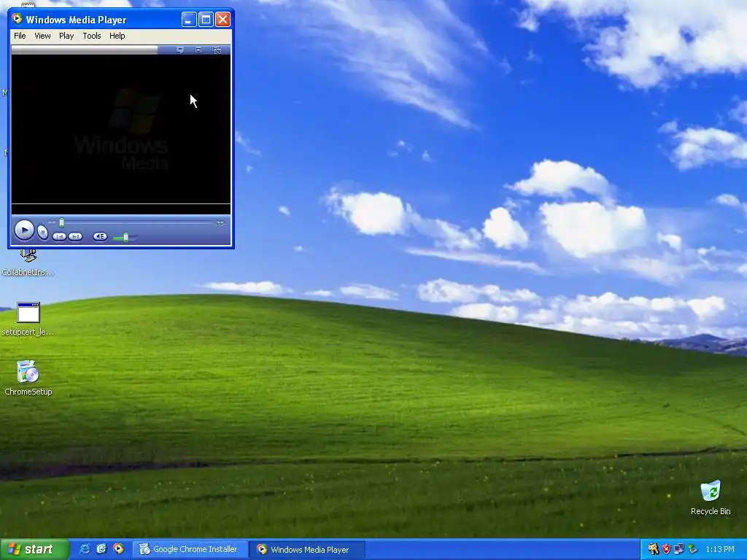Switch to Google Chrome Installer taskbar button
Screen dimensions: 747x560
click(x=190, y=550)
